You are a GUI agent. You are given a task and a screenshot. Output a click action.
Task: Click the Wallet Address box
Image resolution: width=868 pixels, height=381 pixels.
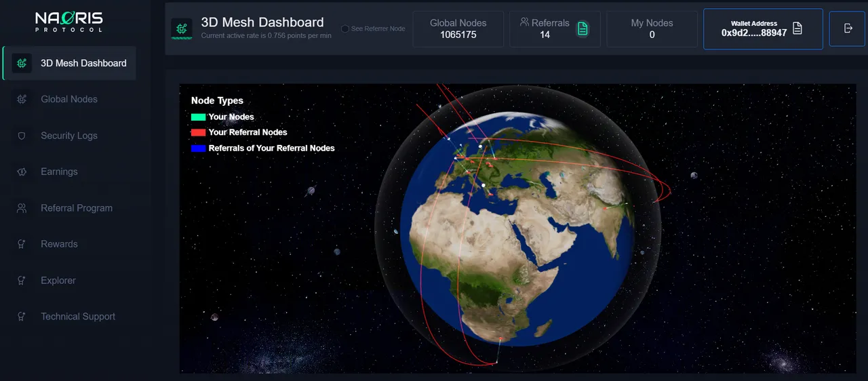pyautogui.click(x=763, y=28)
